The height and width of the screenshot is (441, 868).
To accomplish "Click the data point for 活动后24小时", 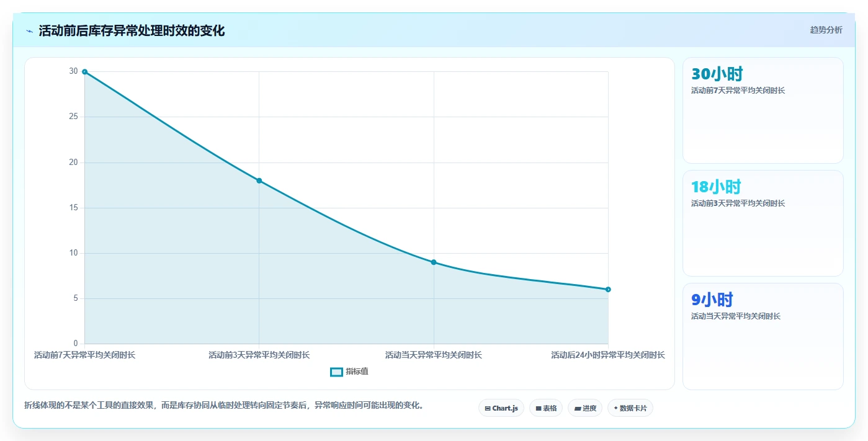I will click(x=608, y=290).
